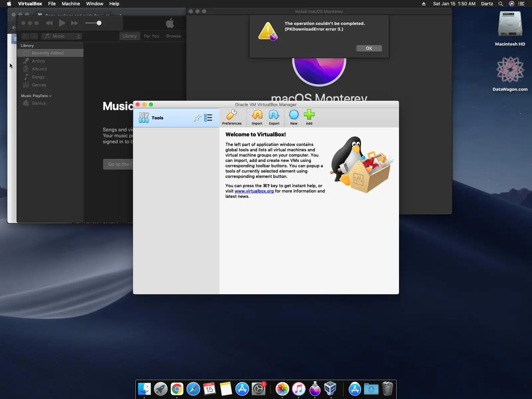Select the Tools item in VirtualBox Manager

(x=176, y=118)
